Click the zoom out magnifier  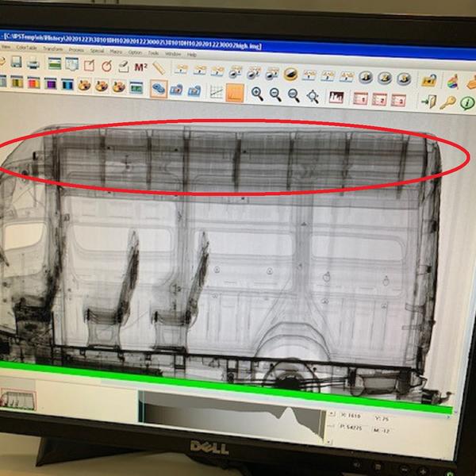[275, 94]
